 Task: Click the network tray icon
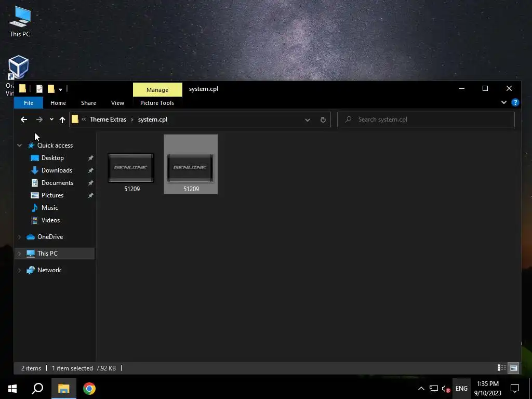pos(434,389)
